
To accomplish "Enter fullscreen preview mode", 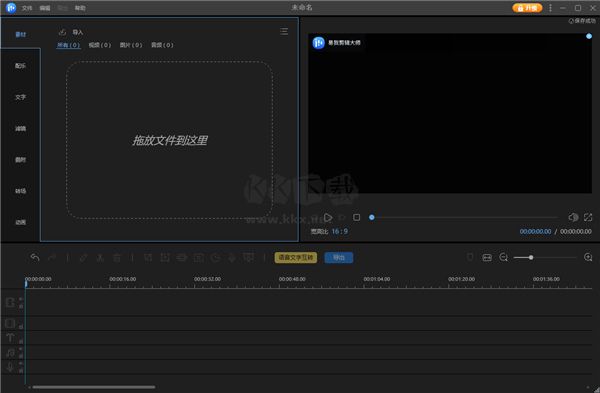I will click(588, 217).
